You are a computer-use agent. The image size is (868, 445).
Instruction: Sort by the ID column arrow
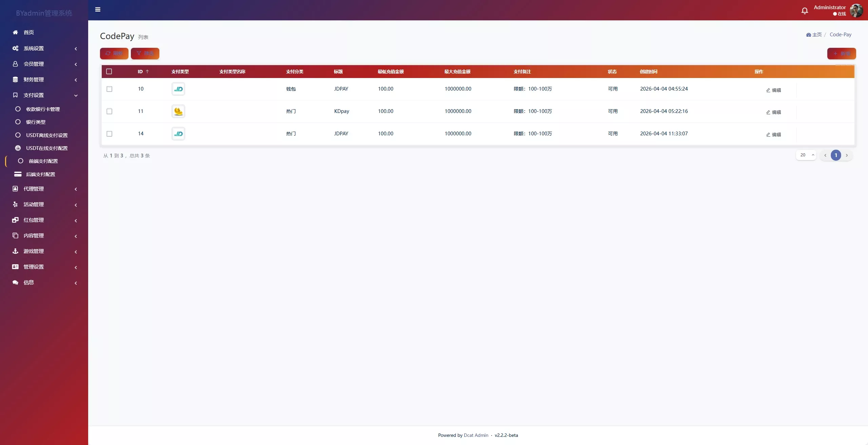147,72
